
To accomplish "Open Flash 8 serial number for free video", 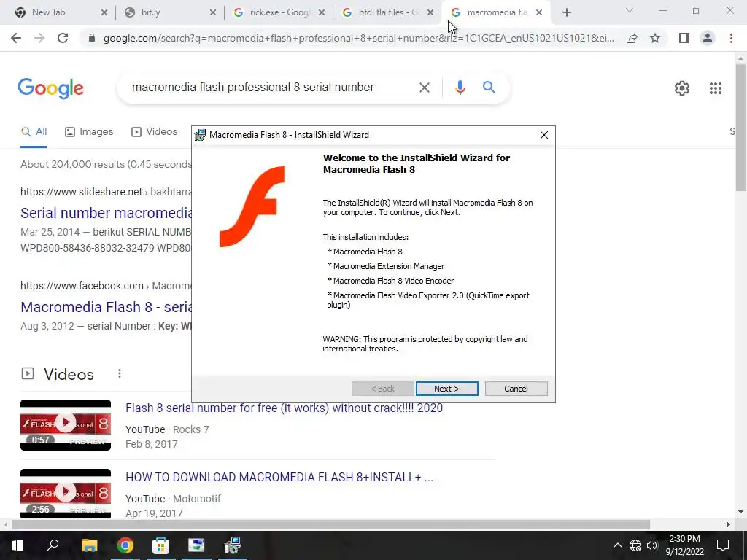I will pos(284,408).
